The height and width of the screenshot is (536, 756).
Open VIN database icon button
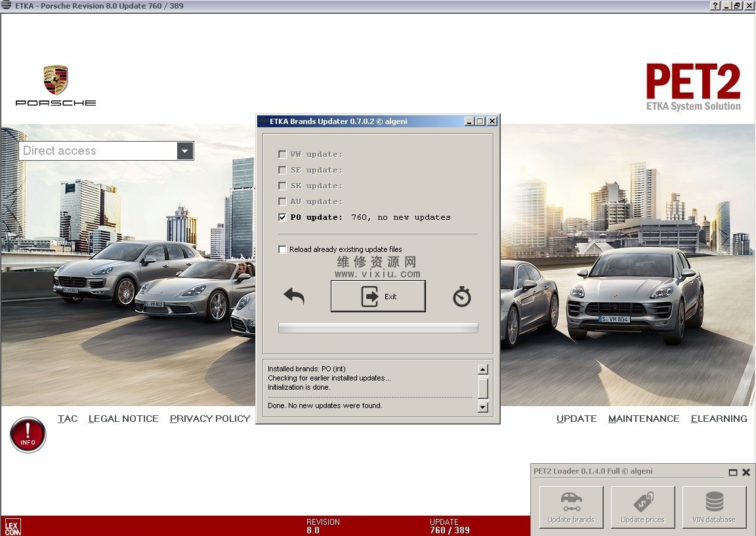pyautogui.click(x=714, y=507)
